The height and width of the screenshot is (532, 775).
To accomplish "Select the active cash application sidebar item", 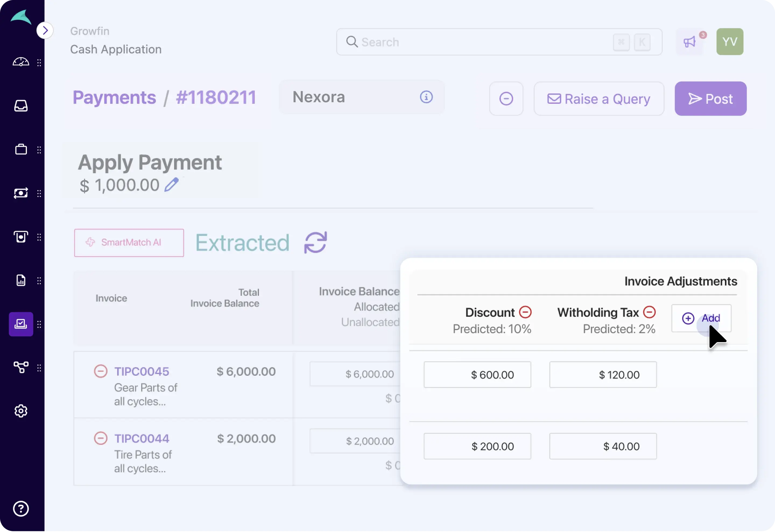I will tap(21, 324).
